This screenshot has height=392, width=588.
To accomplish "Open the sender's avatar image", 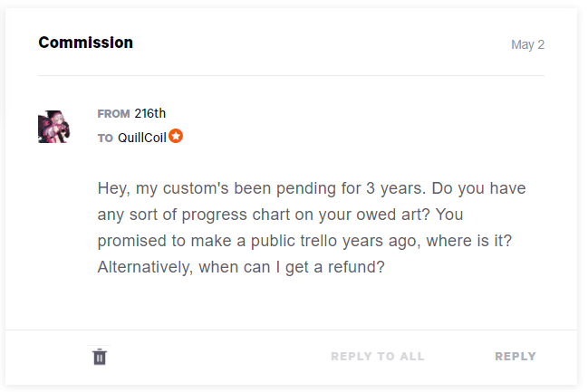I will click(54, 127).
